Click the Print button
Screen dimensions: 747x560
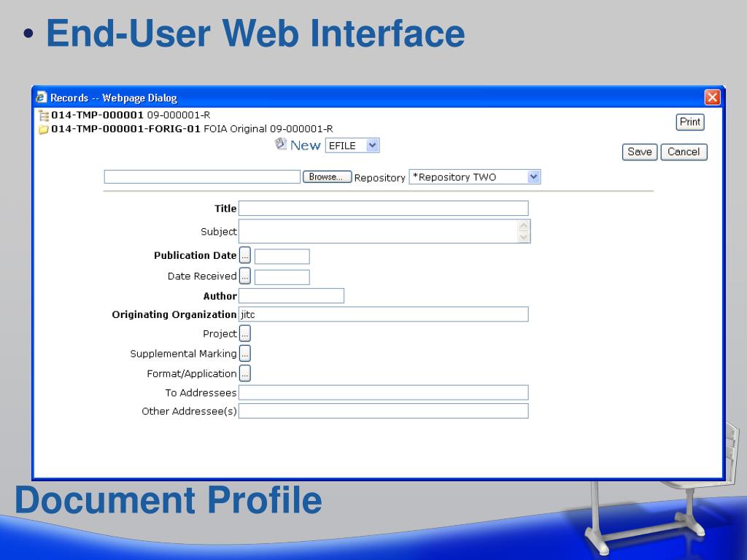pos(690,122)
